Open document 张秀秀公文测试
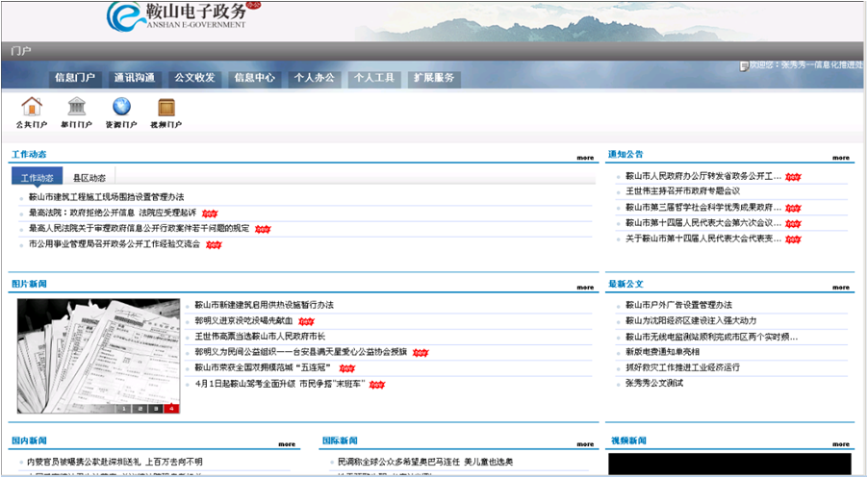Screen dimensions: 868x478 pos(654,383)
